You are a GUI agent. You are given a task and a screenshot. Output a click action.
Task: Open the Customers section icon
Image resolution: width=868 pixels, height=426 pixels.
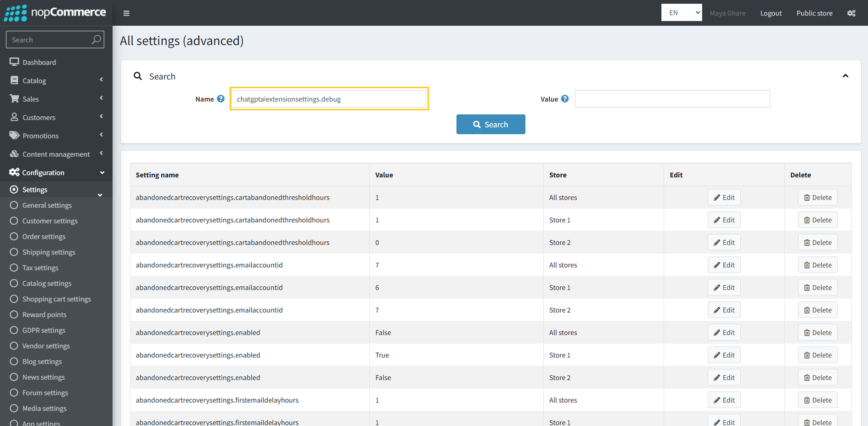coord(14,117)
